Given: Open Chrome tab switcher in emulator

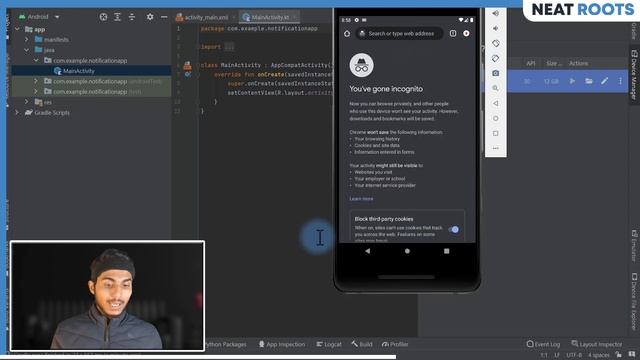Looking at the screenshot, I should [453, 33].
